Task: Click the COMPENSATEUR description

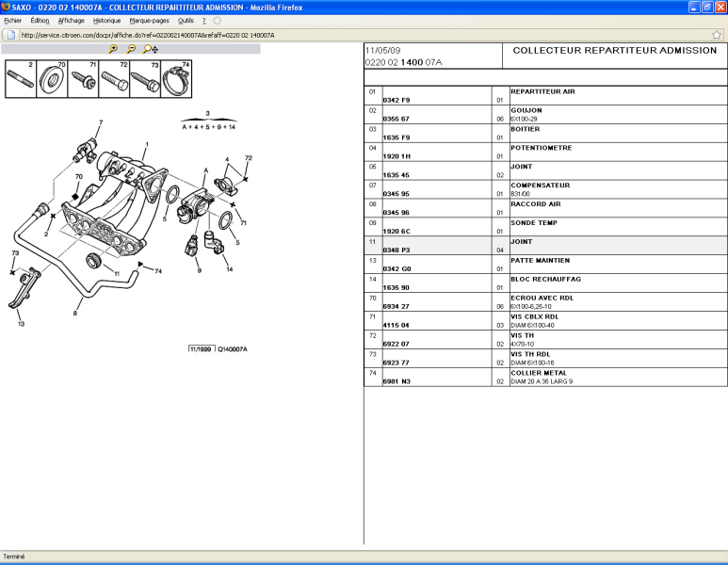Action: point(541,186)
